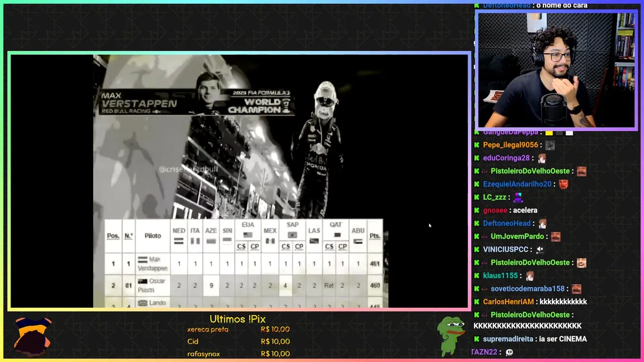Click the all-caps KKKKKKKK chat message
The height and width of the screenshot is (362, 644).
coord(527,326)
